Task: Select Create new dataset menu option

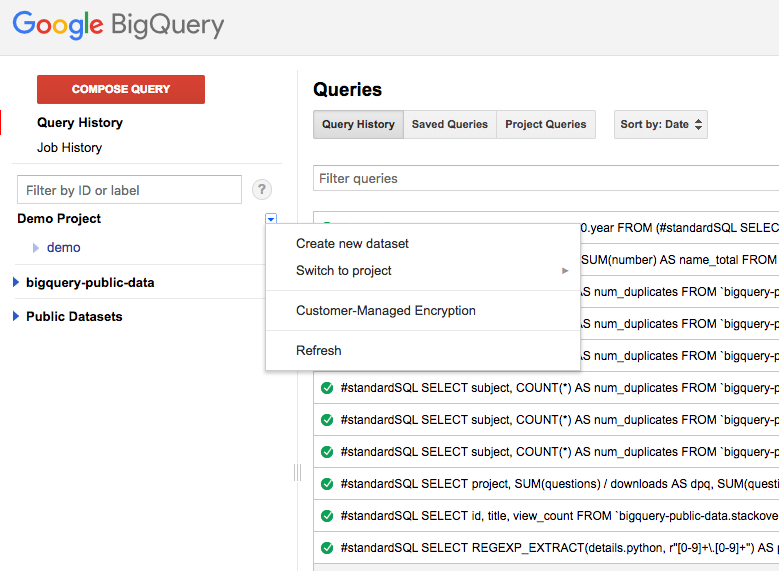Action: coord(352,244)
